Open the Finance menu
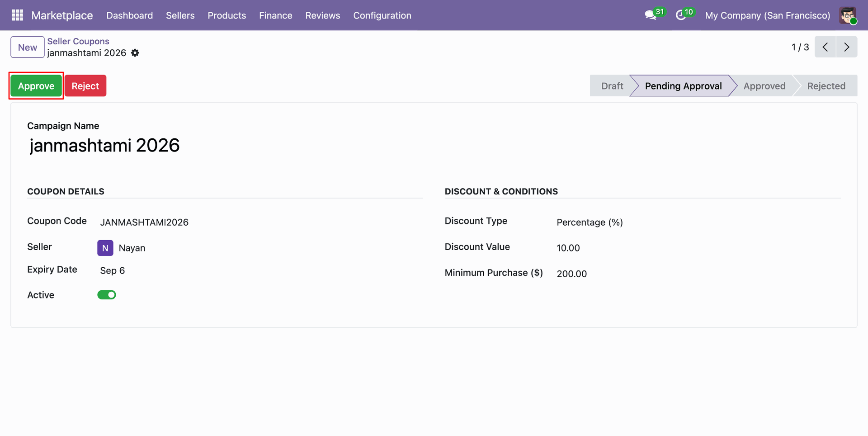The image size is (868, 436). (276, 15)
